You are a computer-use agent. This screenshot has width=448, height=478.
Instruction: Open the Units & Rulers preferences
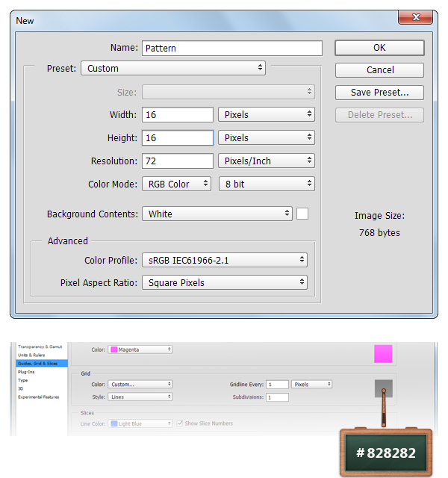(33, 355)
